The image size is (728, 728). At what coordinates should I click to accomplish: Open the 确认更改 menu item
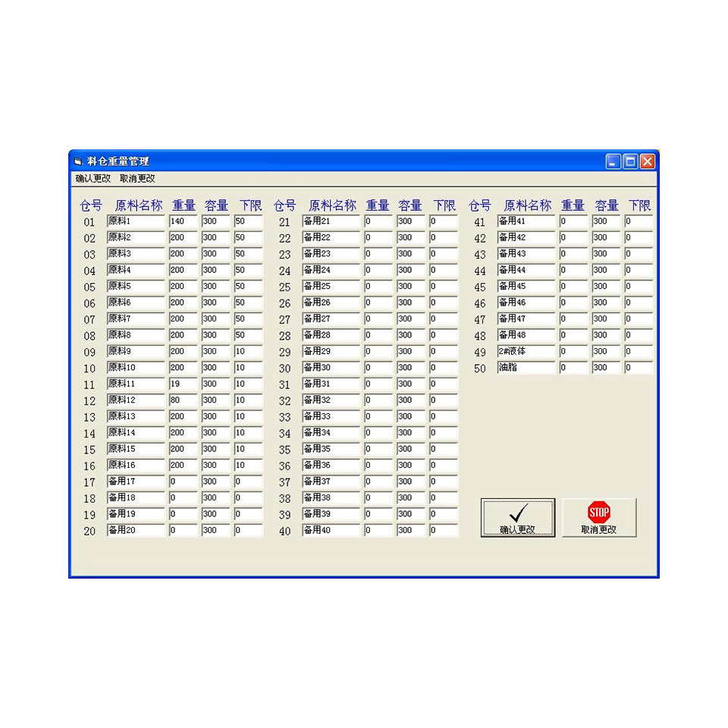(93, 178)
